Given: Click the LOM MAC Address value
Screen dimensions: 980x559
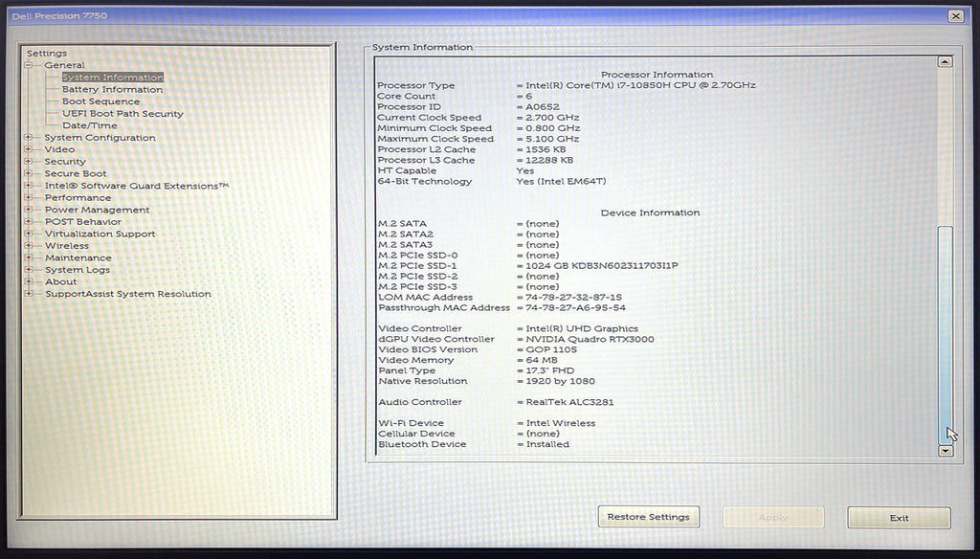Looking at the screenshot, I should tap(574, 297).
